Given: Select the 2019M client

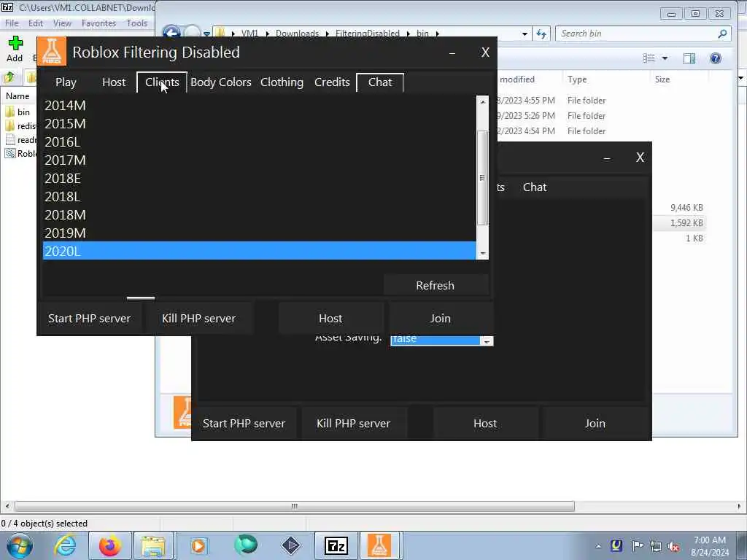Looking at the screenshot, I should [x=259, y=233].
